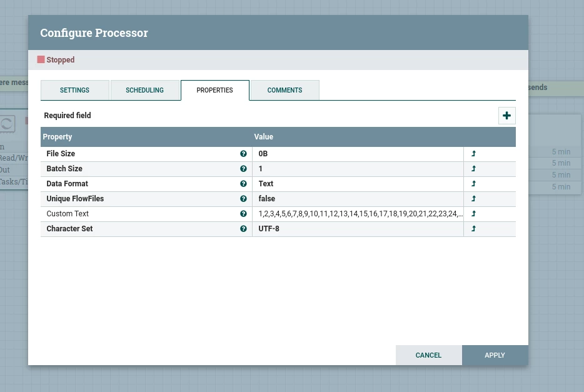The width and height of the screenshot is (584, 392).
Task: Show help for Character Set property
Action: click(x=243, y=229)
